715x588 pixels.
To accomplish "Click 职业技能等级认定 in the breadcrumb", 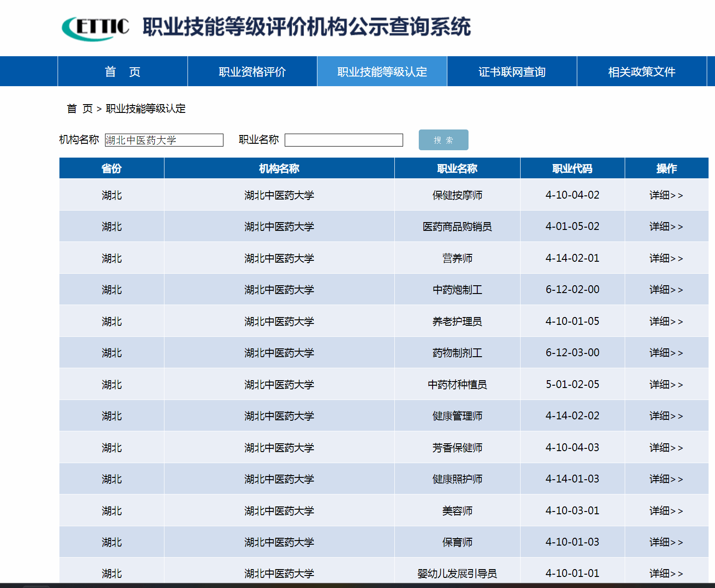I will (x=146, y=109).
